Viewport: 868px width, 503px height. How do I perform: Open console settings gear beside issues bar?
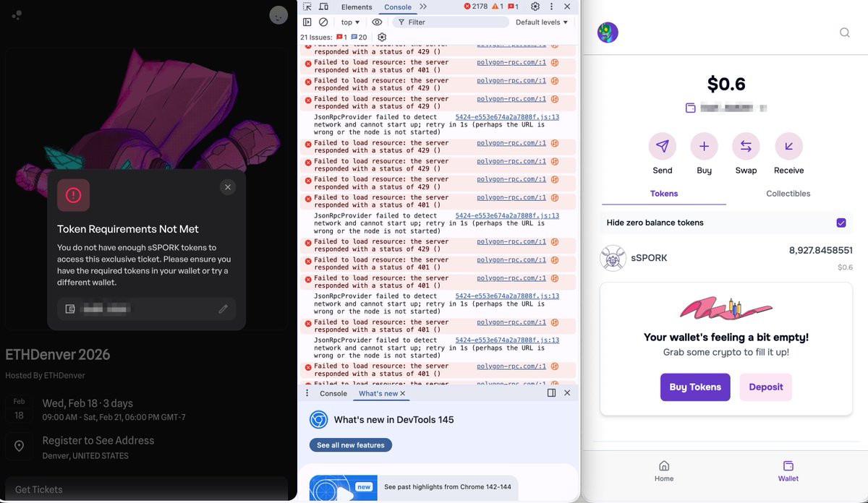(x=382, y=38)
